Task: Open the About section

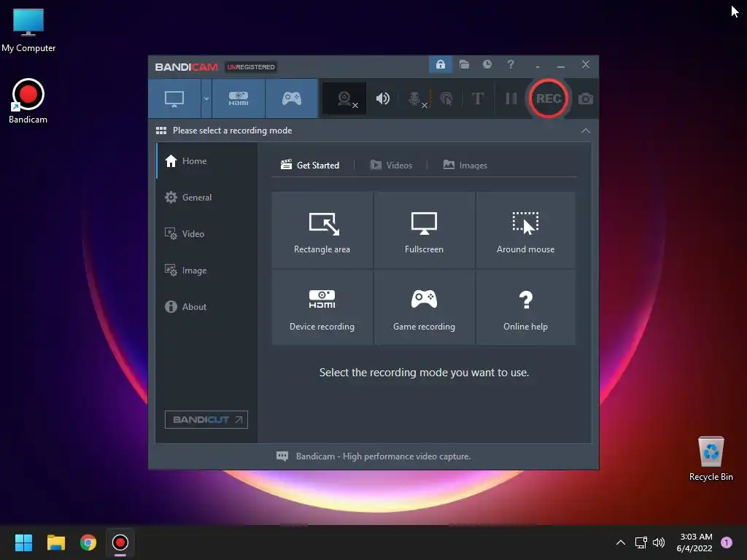Action: (x=206, y=307)
